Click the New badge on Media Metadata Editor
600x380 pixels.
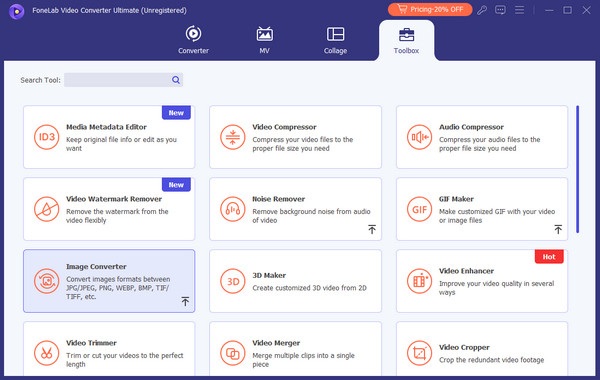click(176, 113)
